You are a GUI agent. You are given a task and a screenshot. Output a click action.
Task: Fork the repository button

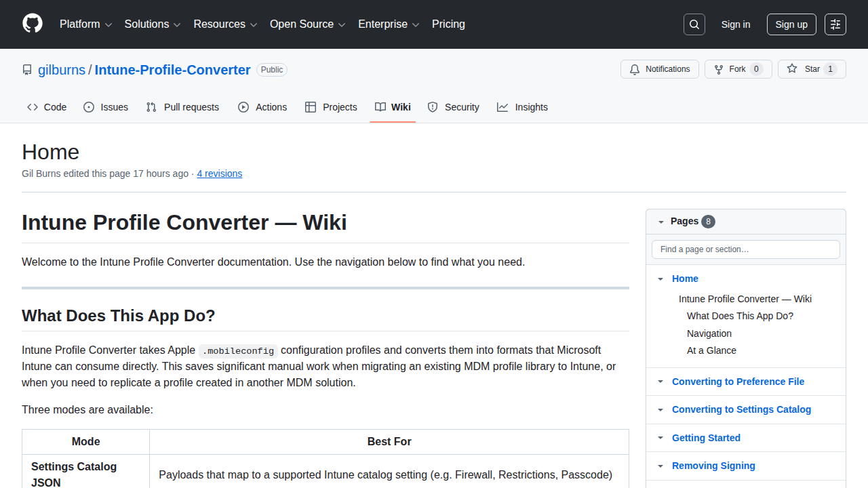tap(738, 69)
